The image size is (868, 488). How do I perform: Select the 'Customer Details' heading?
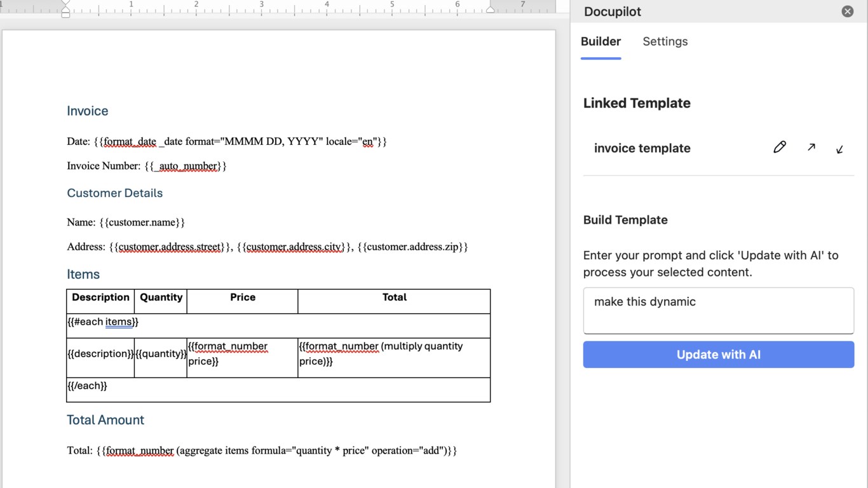coord(115,193)
